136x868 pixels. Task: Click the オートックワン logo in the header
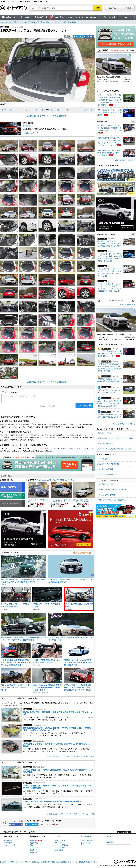click(x=13, y=8)
